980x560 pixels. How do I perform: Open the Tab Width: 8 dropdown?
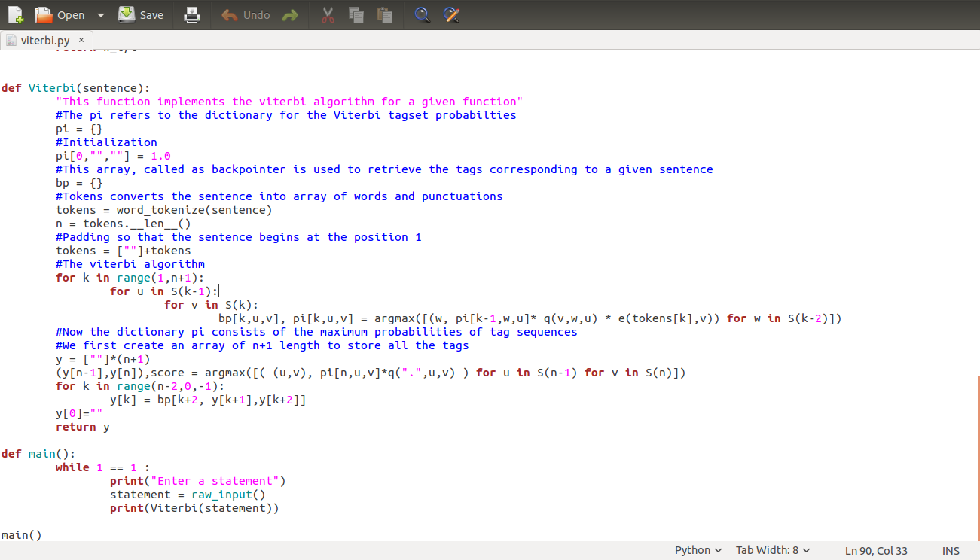[x=773, y=550]
